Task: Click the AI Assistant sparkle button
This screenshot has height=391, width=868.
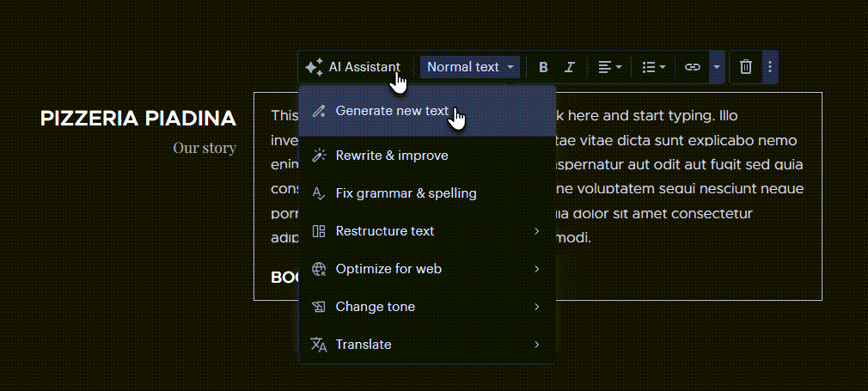Action: [x=352, y=67]
